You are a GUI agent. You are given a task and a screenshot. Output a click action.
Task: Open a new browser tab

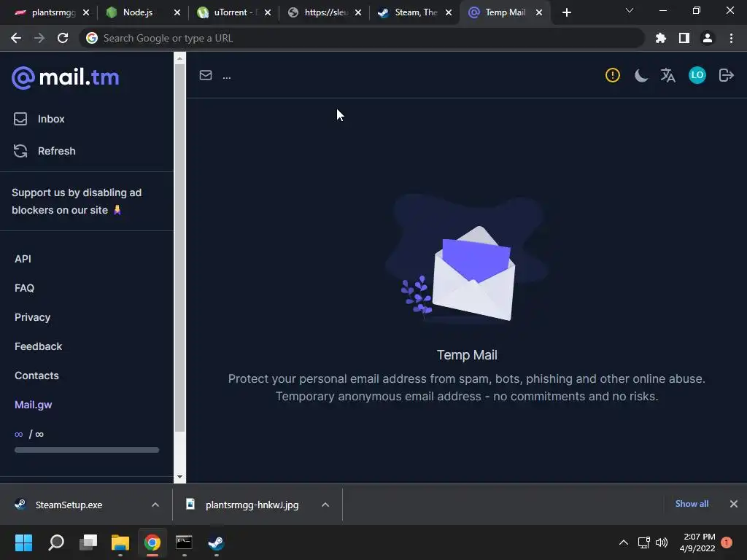pos(566,12)
